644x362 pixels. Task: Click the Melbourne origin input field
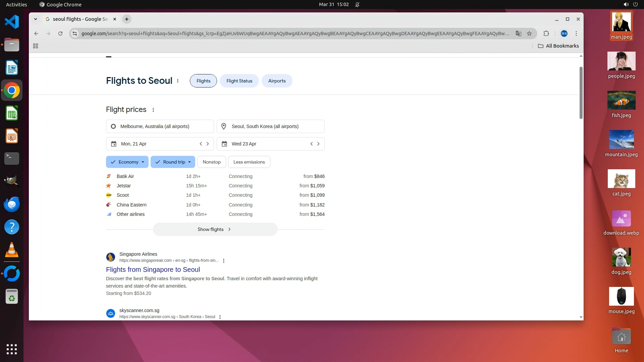coord(160,126)
